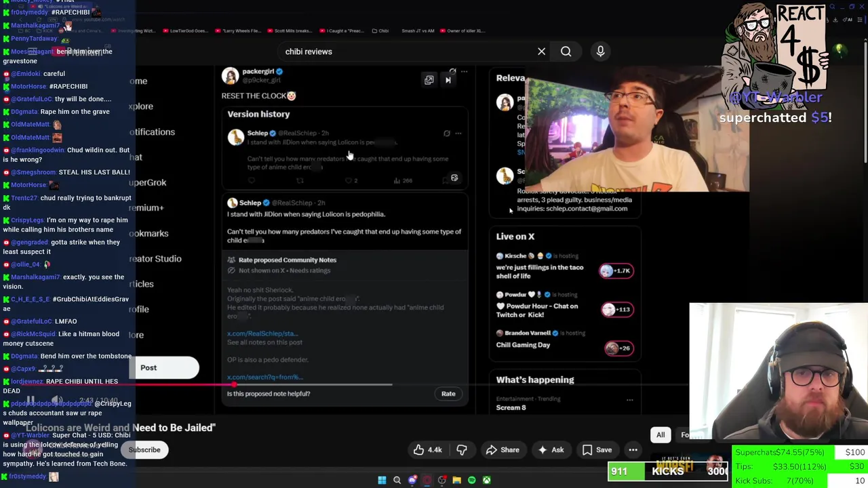
Task: Clear the YouTube search box text
Action: point(541,52)
